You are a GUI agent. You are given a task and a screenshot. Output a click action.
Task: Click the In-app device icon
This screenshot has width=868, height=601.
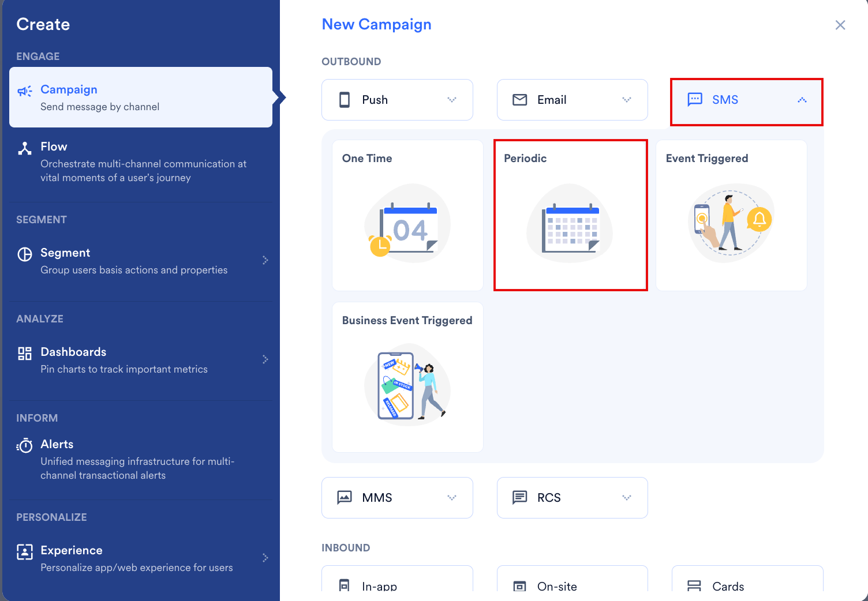tap(345, 585)
